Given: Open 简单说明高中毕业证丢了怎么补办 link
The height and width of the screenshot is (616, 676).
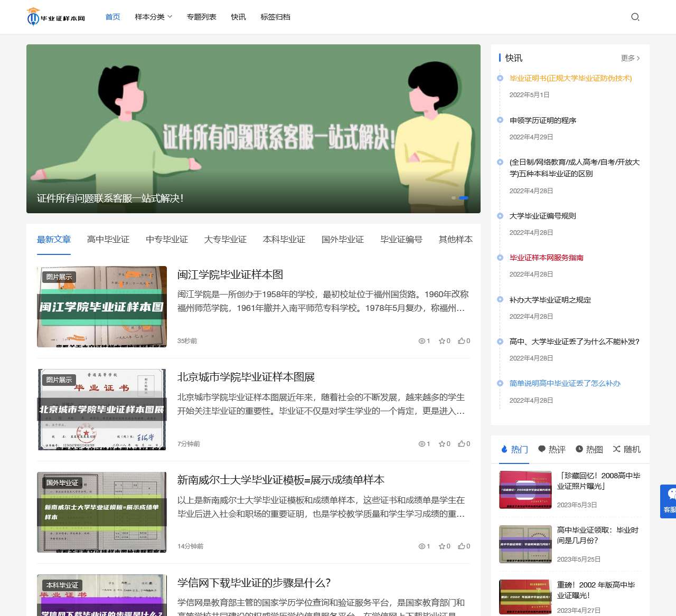Looking at the screenshot, I should tap(565, 383).
